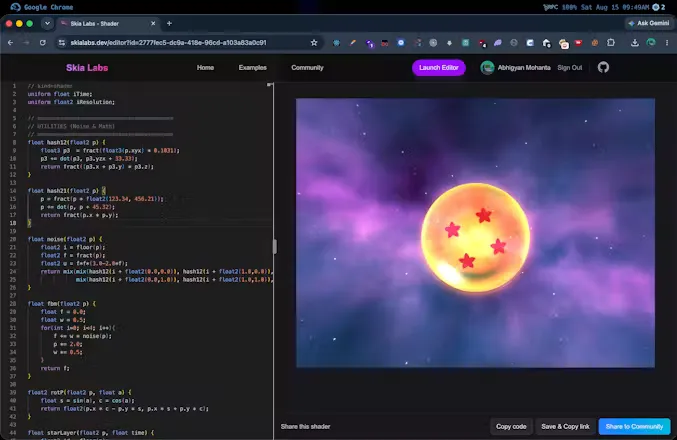Go back to the previous page
Screen dimensions: 677x440
tap(10, 43)
